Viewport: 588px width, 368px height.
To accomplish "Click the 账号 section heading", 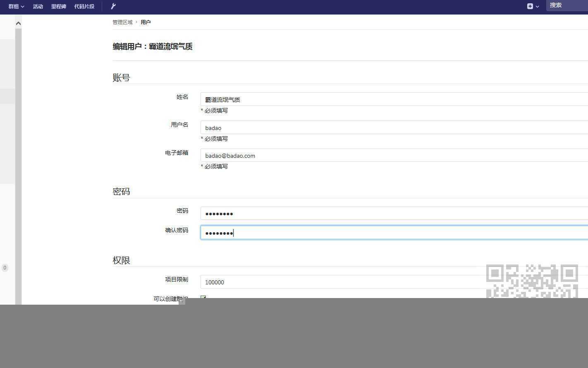I will coord(121,77).
